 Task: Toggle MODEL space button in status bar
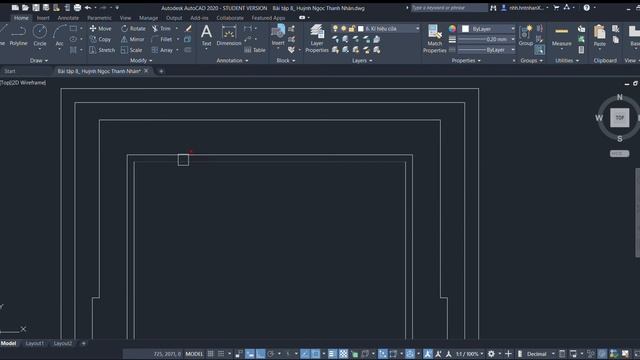click(x=194, y=353)
